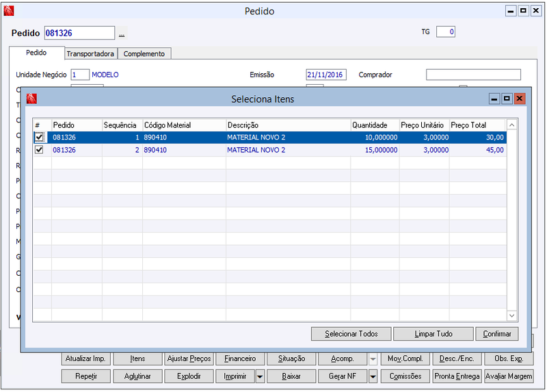Uncheck the checkbox for sequência 1 row
The width and height of the screenshot is (547, 392).
point(39,138)
